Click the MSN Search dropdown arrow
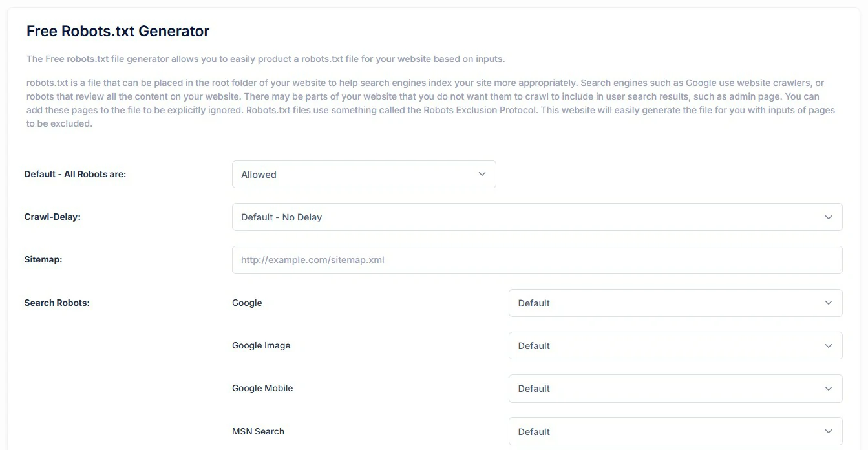Viewport: 868px width, 450px height. 828,431
